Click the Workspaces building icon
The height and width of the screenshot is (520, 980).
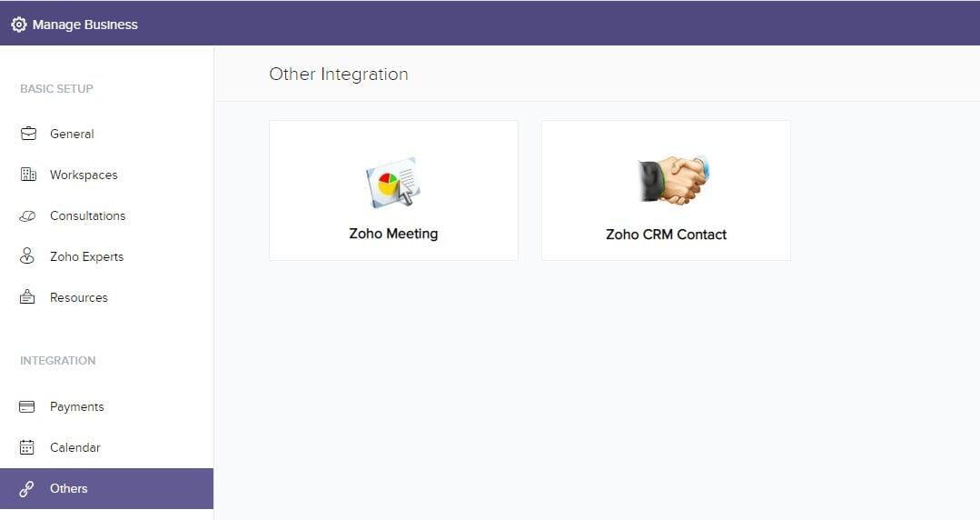coord(28,175)
